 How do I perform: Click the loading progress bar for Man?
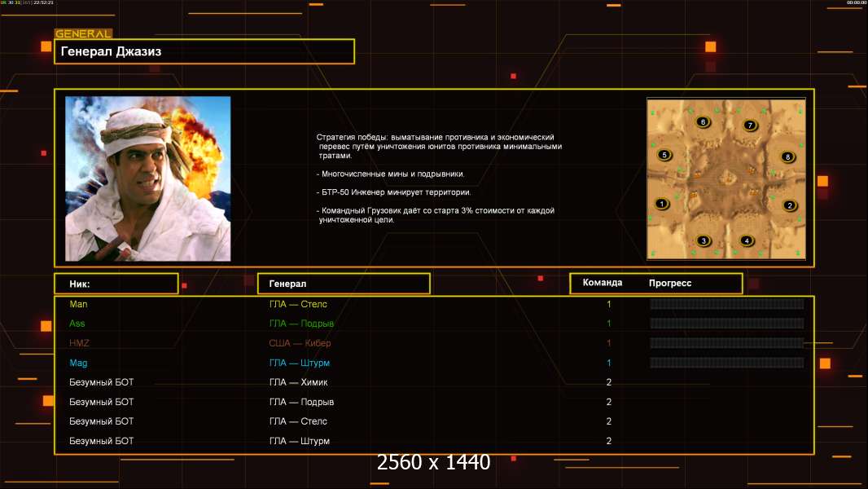pos(726,304)
